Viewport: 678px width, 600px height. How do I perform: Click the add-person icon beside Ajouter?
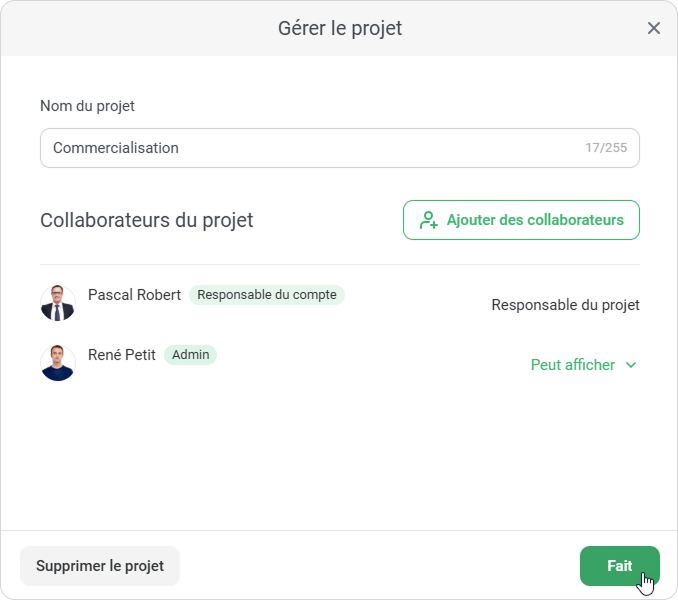[x=429, y=220]
